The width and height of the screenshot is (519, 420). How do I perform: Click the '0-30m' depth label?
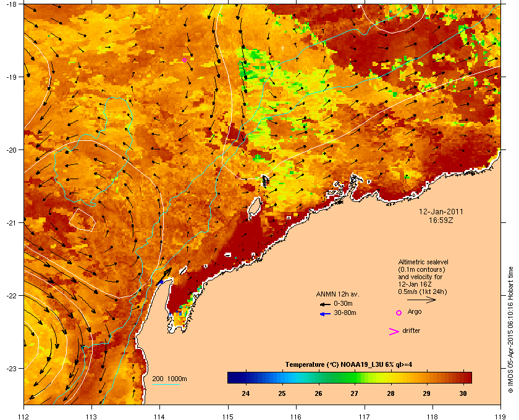pos(344,303)
